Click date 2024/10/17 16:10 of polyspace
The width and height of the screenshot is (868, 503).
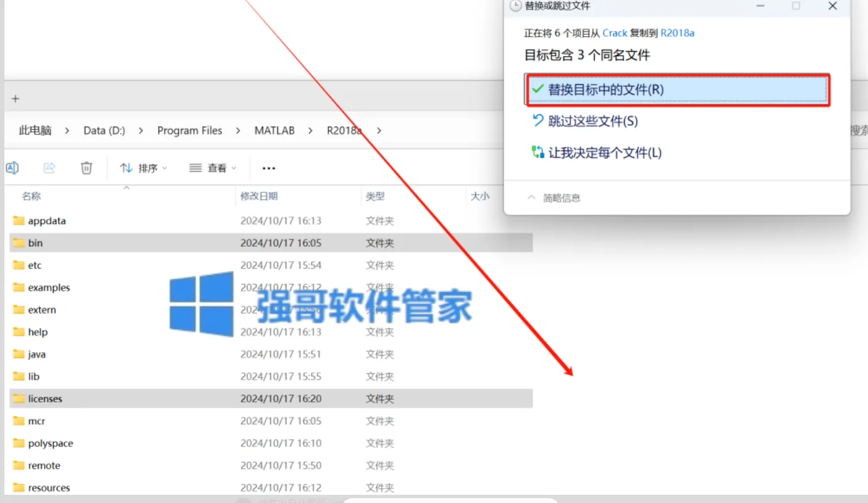click(x=281, y=444)
